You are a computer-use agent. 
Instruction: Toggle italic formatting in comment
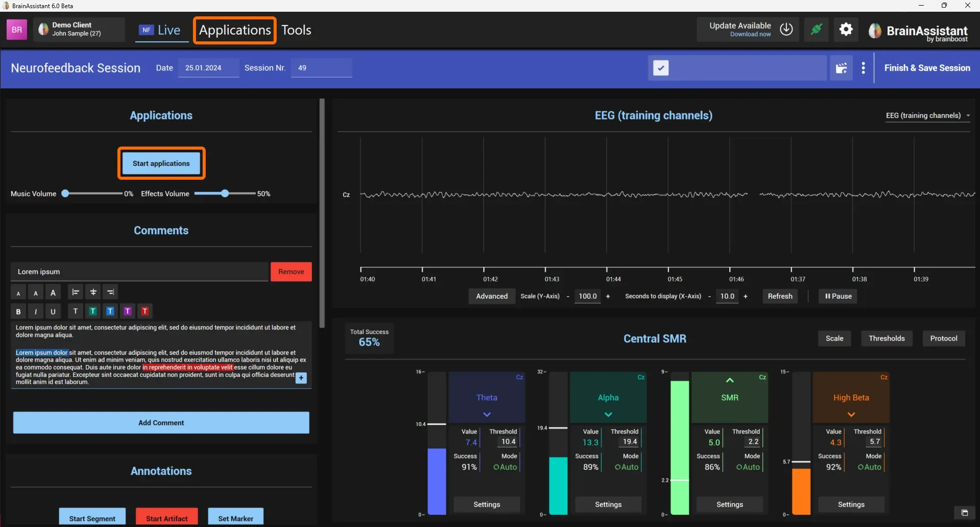pos(36,311)
